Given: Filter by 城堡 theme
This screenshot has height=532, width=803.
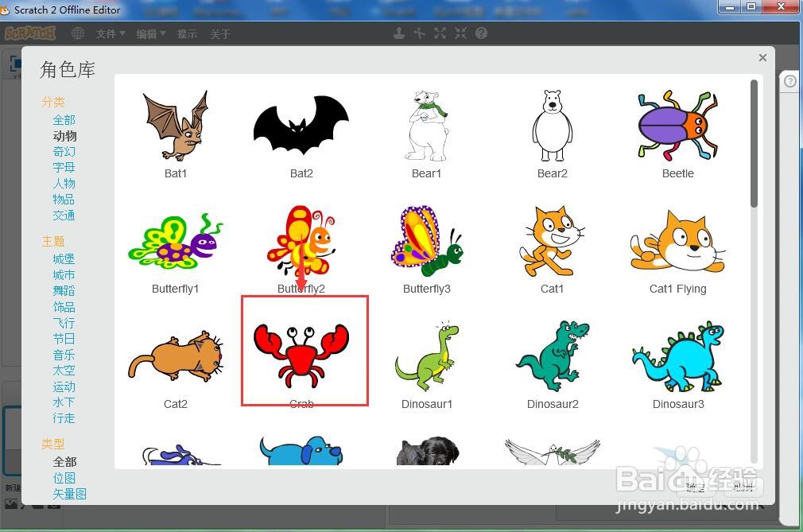Looking at the screenshot, I should (x=64, y=259).
